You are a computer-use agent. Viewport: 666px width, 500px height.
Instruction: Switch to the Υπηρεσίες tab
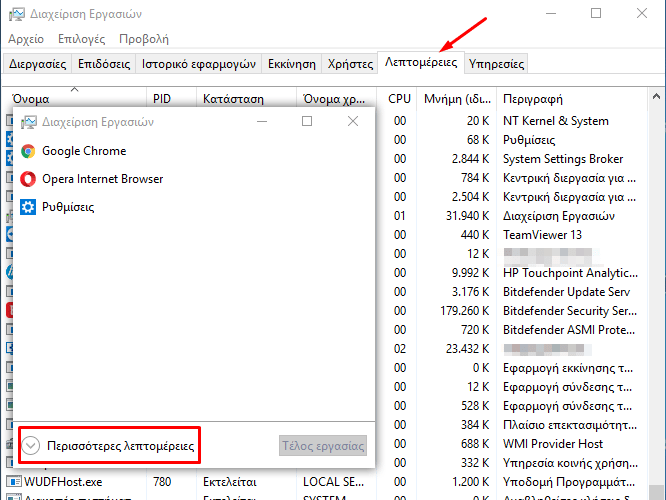tap(496, 64)
